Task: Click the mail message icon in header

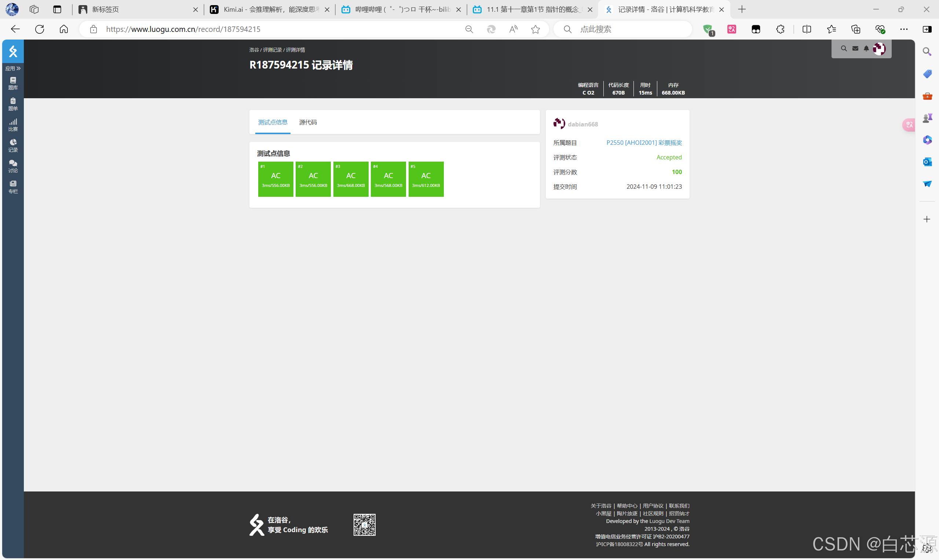Action: point(855,48)
